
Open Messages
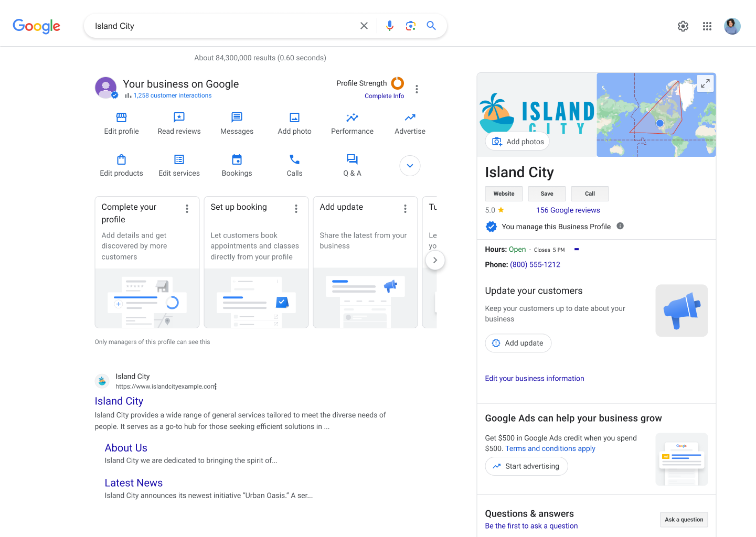237,124
